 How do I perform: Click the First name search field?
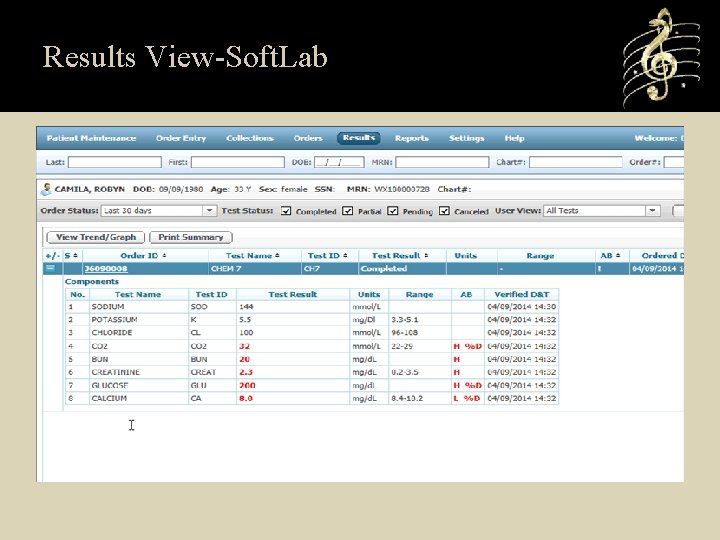pos(238,162)
